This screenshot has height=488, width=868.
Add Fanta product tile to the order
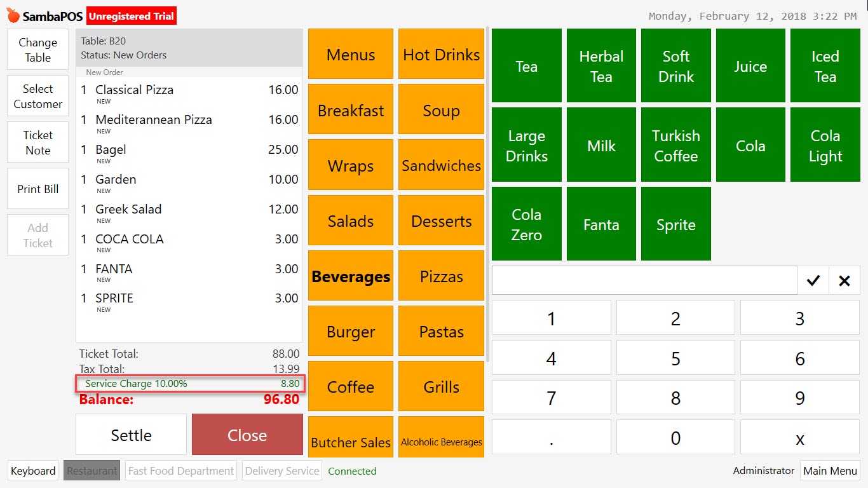tap(601, 224)
